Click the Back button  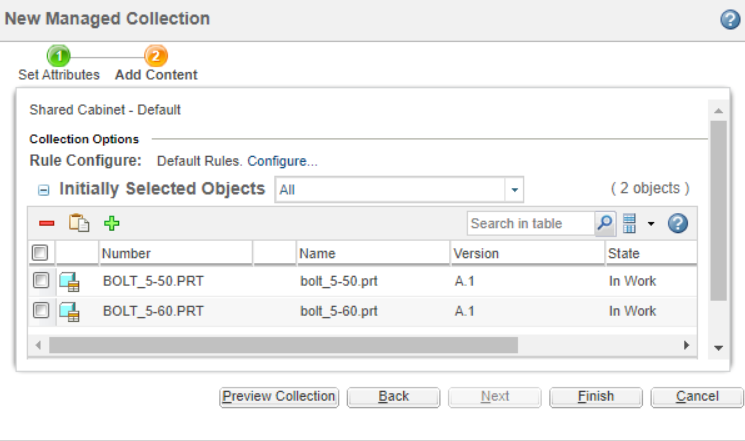point(393,397)
